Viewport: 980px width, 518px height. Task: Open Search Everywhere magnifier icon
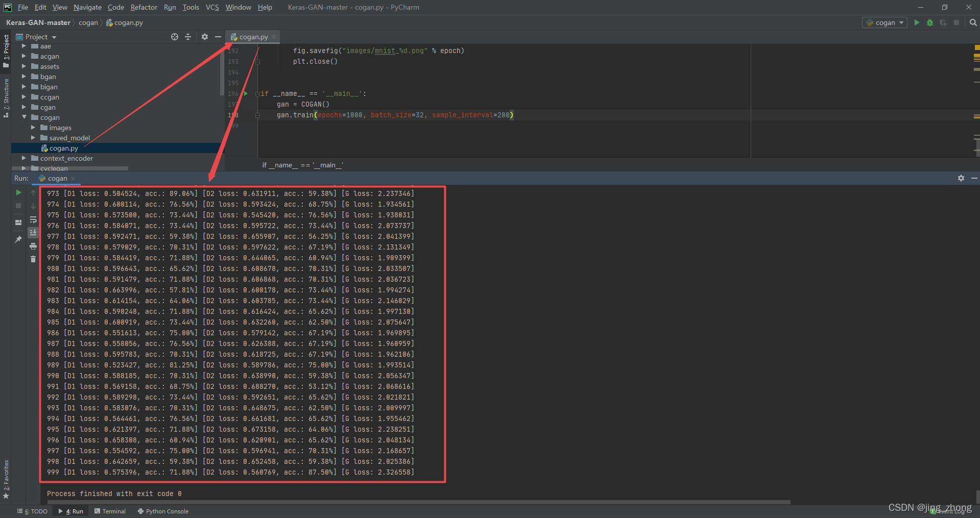click(973, 22)
